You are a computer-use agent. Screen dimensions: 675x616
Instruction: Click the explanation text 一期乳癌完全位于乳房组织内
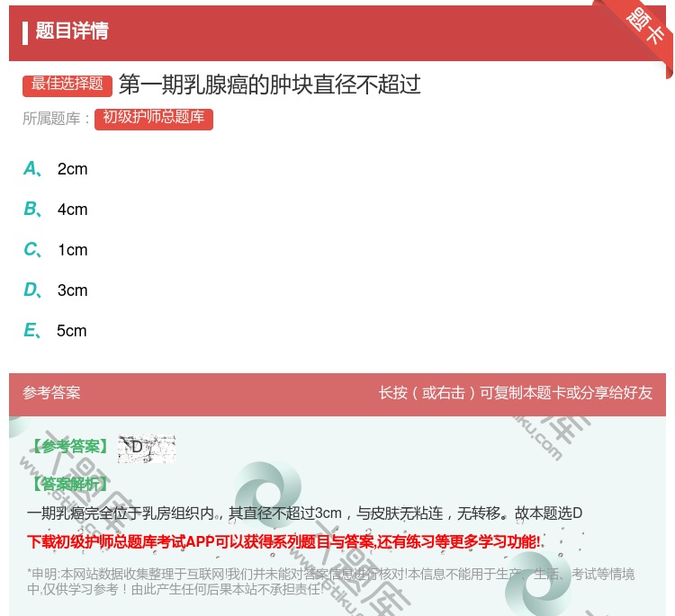pos(304,513)
